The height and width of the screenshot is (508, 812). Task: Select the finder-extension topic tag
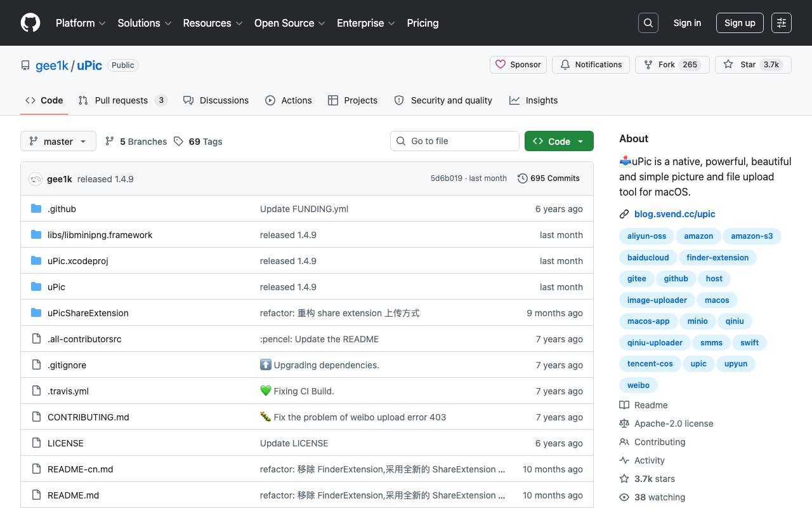pos(717,258)
